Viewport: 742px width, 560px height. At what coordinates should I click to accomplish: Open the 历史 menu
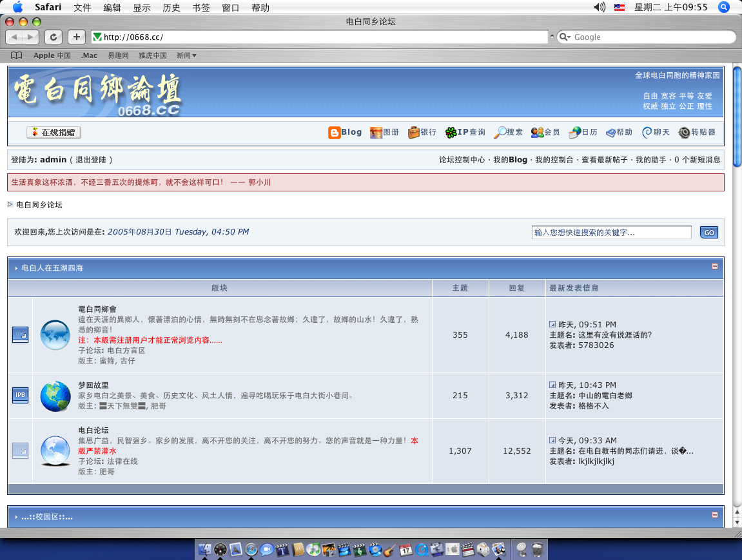(171, 8)
